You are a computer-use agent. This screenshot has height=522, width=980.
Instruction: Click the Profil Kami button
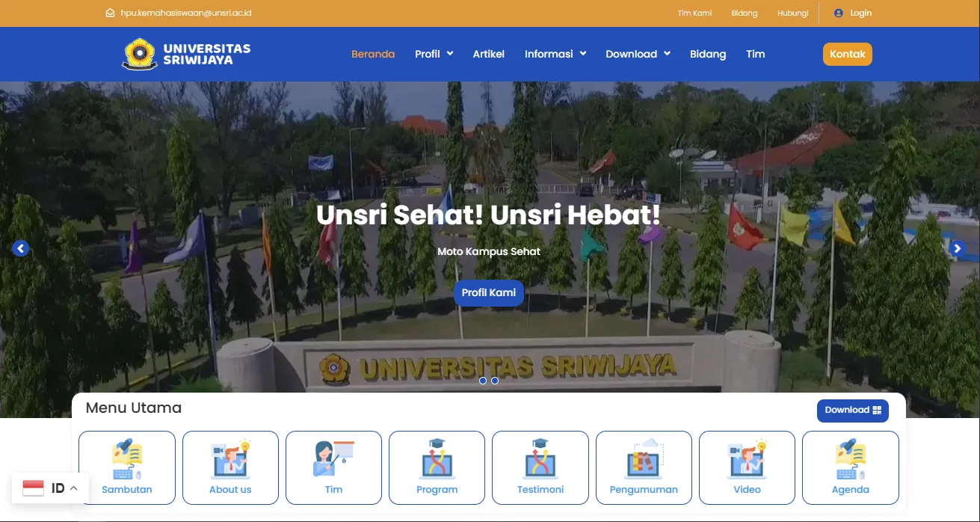coord(489,292)
